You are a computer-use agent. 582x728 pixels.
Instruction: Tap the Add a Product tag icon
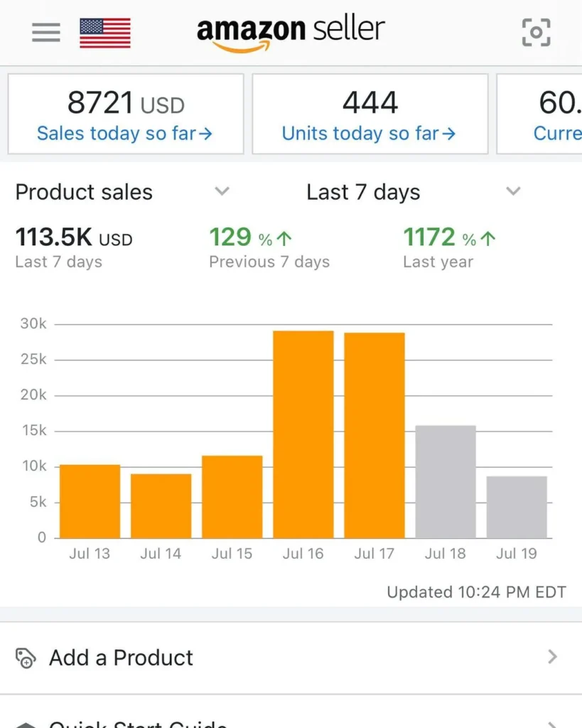coord(26,658)
